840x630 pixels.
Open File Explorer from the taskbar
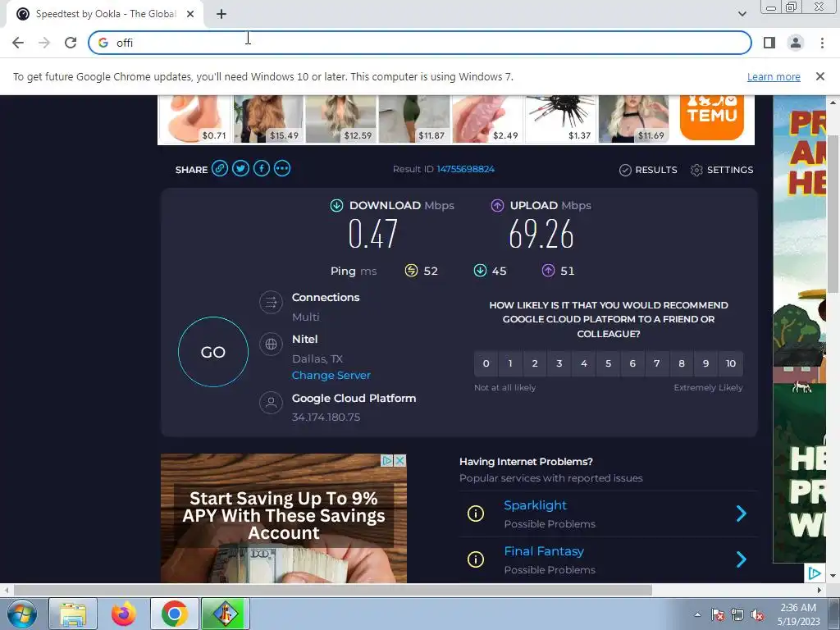pos(73,614)
